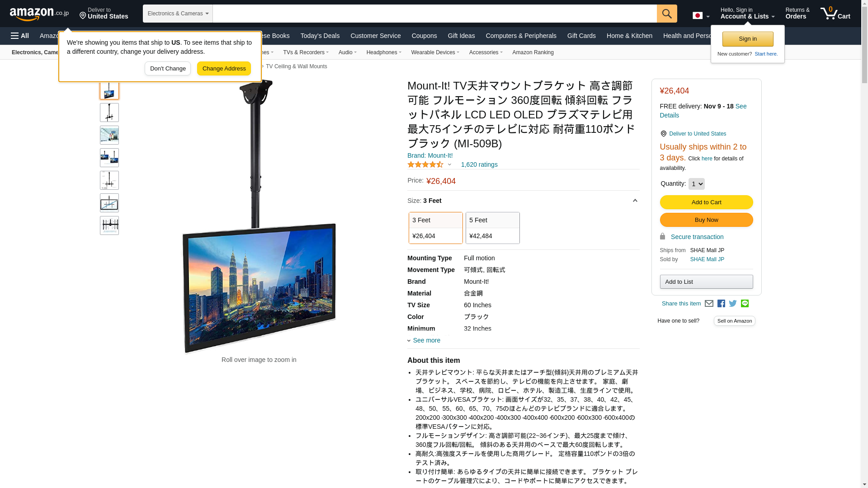This screenshot has height=488, width=868.
Task: Click the magnifying glass search button
Action: coord(667,14)
